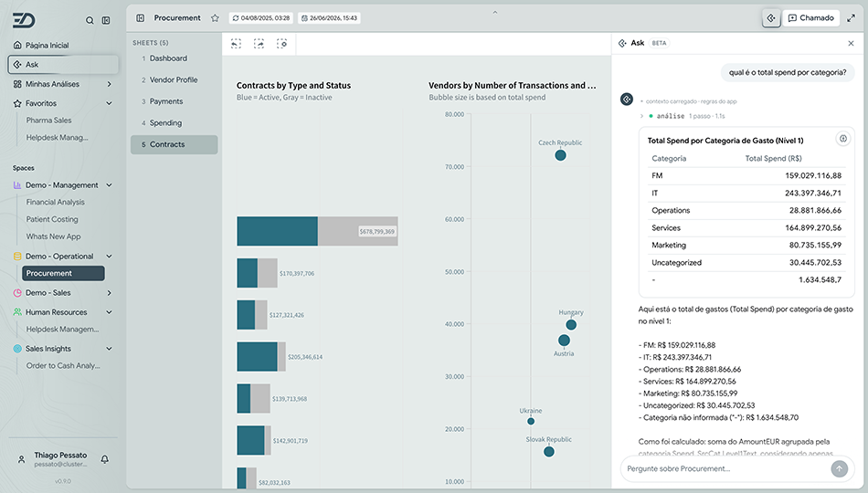The width and height of the screenshot is (868, 493).
Task: Send the question arrow button
Action: point(839,468)
